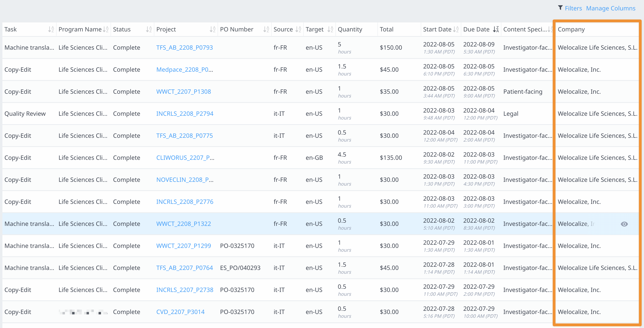The image size is (644, 328).
Task: Toggle Due Date descending sort icon
Action: pyautogui.click(x=496, y=29)
